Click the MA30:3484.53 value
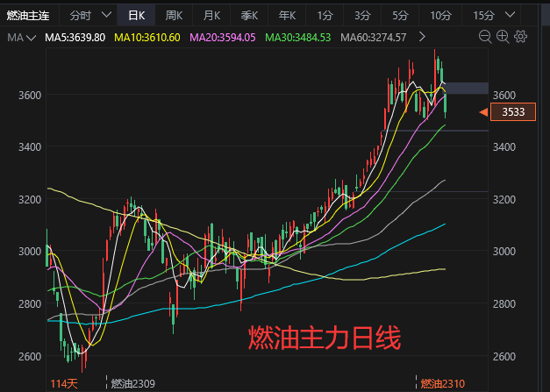 297,38
